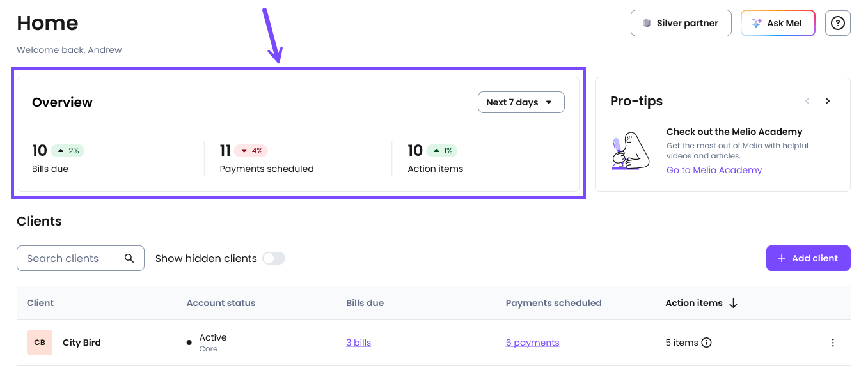Go to next pro-tip arrow

tap(828, 101)
